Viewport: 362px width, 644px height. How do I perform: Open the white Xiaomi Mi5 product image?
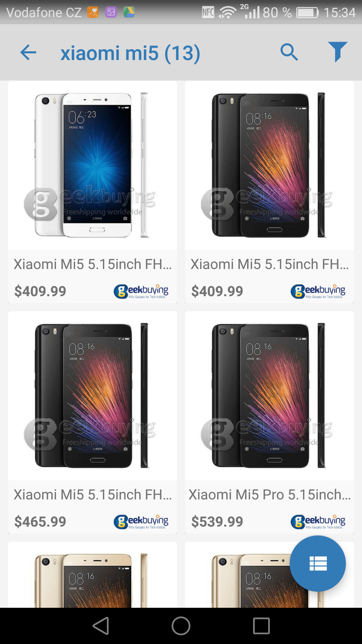click(x=93, y=165)
